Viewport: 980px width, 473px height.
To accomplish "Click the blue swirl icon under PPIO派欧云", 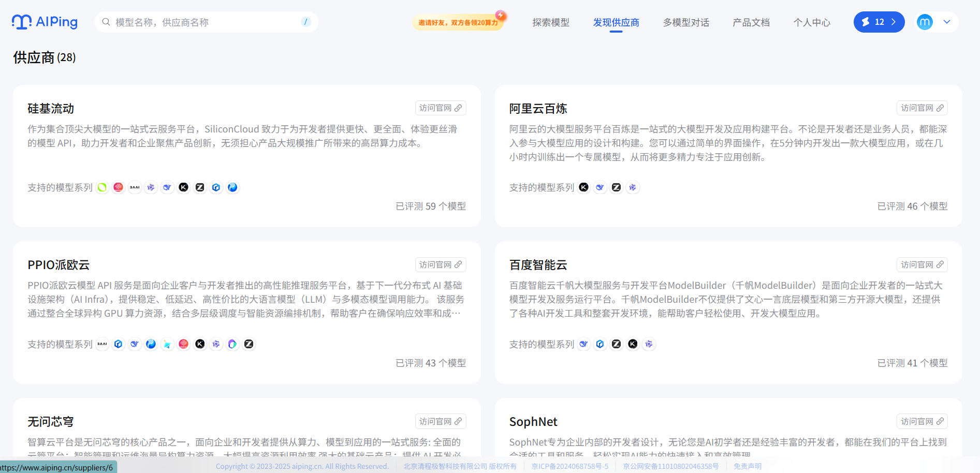I will pos(151,344).
